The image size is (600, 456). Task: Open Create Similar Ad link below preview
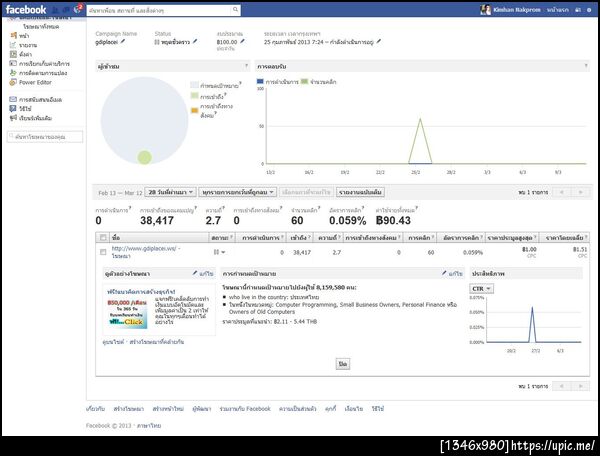point(157,342)
